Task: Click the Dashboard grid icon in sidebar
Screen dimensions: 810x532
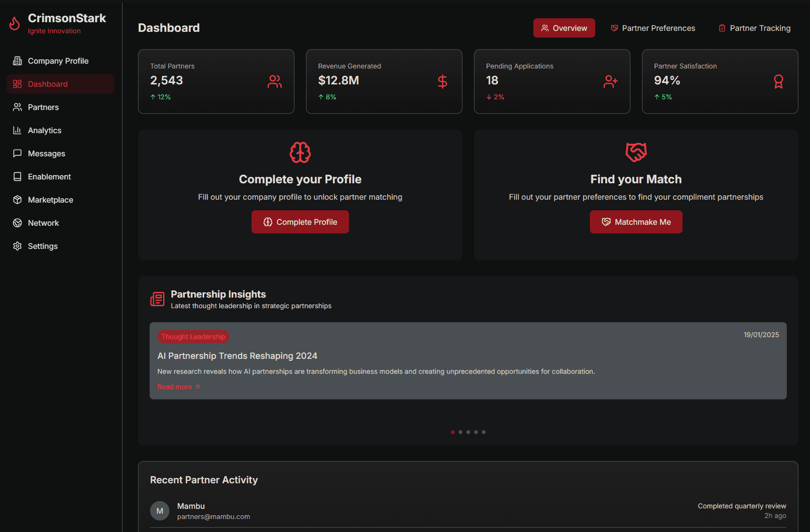Action: point(17,84)
